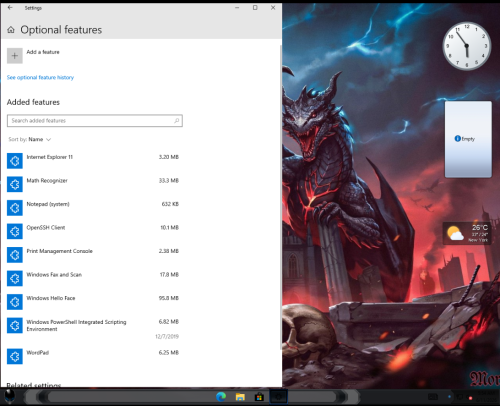
Task: Select Windows PowerShell Integrated Scripting Environment entry
Action: [x=93, y=329]
